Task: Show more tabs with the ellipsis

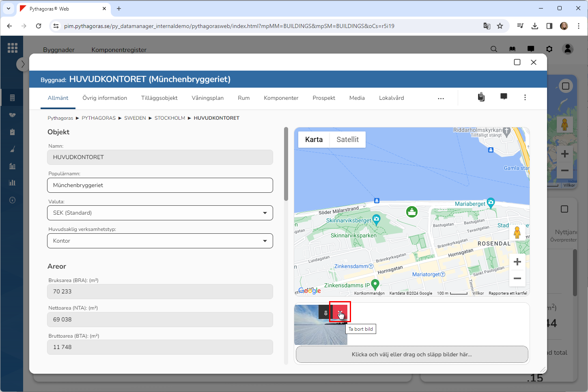Action: tap(441, 98)
